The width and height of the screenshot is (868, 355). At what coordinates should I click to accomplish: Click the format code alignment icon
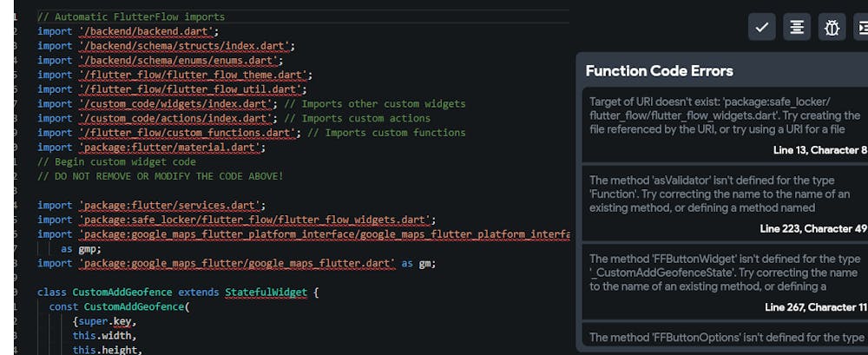point(797,27)
